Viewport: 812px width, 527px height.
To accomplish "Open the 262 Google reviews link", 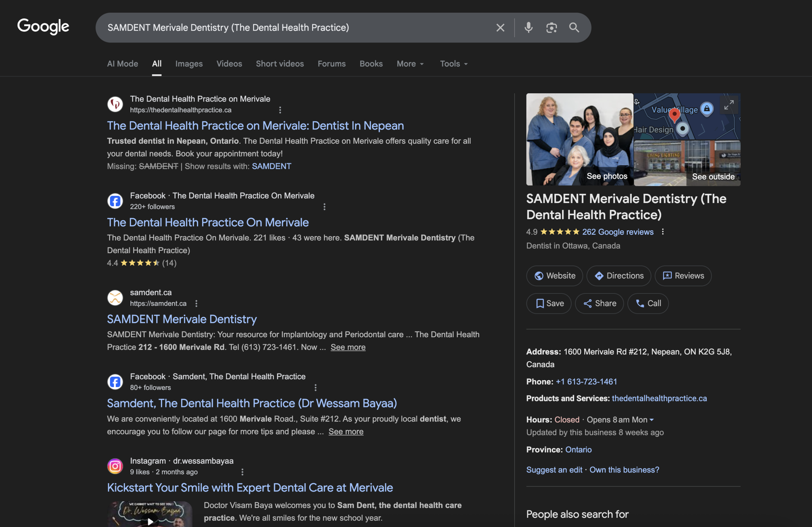I will pyautogui.click(x=618, y=231).
